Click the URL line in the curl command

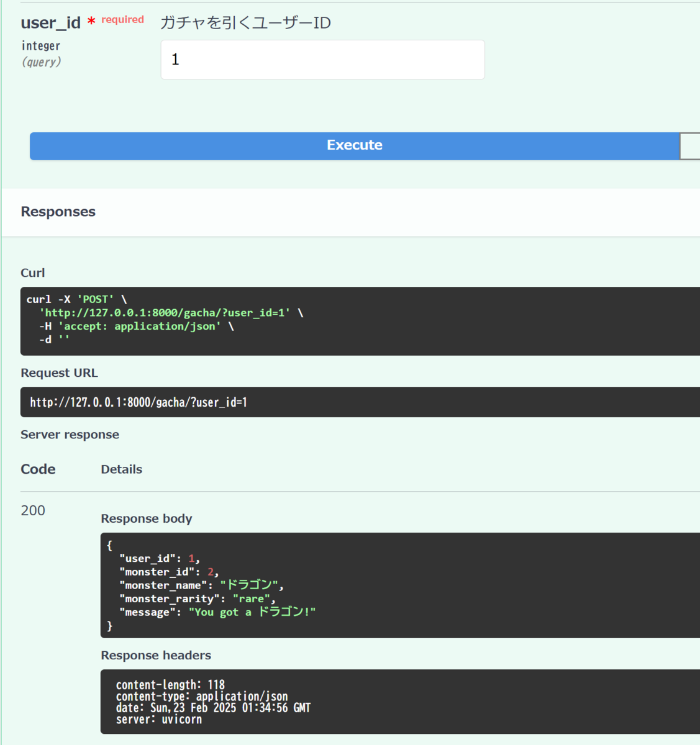[x=171, y=313]
